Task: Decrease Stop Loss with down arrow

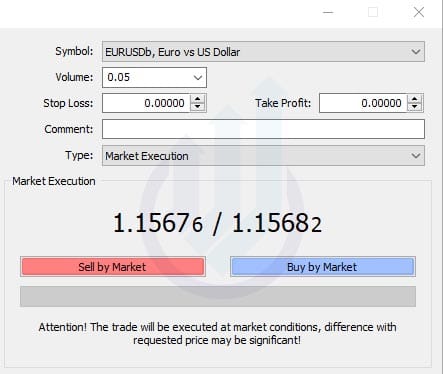Action: (x=198, y=107)
